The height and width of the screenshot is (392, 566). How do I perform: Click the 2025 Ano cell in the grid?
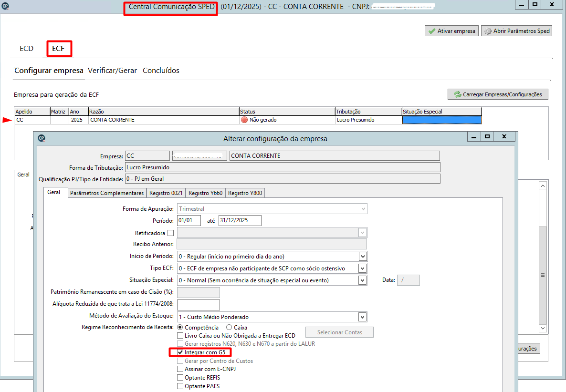[79, 120]
